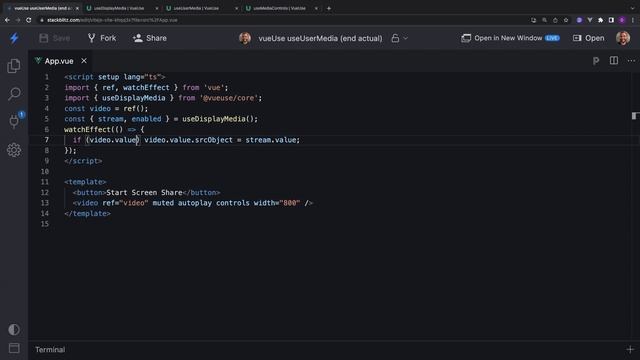This screenshot has height=360, width=640.
Task: Click the Save button
Action: (x=54, y=38)
